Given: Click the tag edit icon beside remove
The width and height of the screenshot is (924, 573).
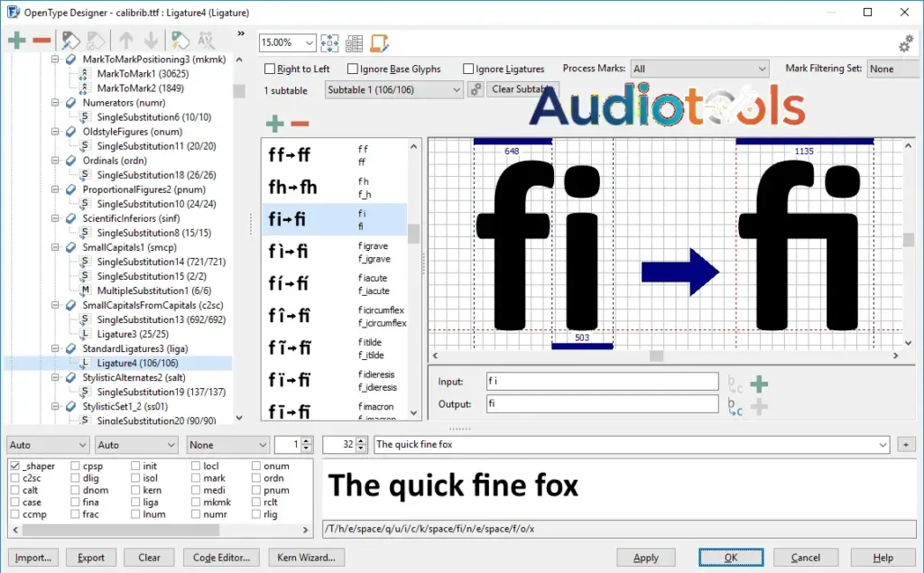Looking at the screenshot, I should point(70,41).
